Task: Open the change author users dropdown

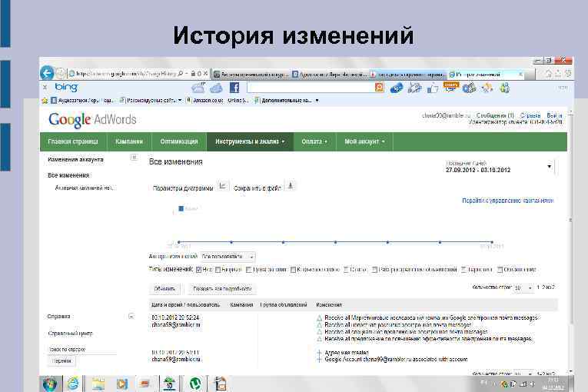Action: pos(228,257)
